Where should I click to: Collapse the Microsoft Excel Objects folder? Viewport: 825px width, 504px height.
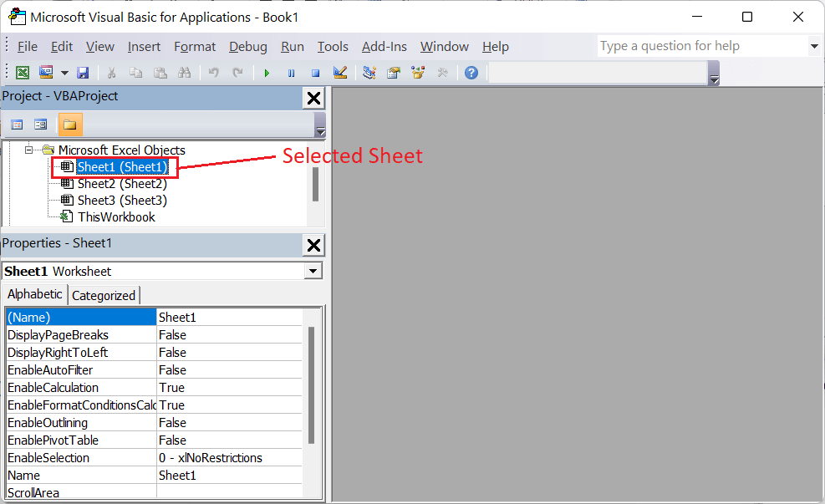(29, 150)
